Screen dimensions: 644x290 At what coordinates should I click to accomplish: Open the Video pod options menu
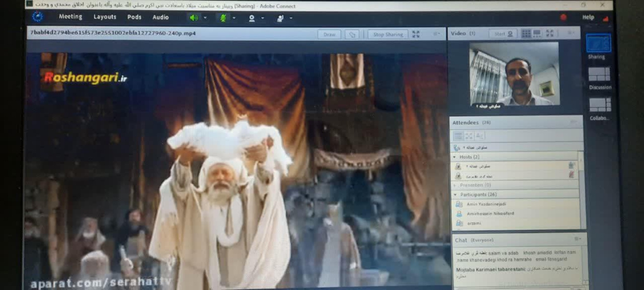pyautogui.click(x=571, y=33)
